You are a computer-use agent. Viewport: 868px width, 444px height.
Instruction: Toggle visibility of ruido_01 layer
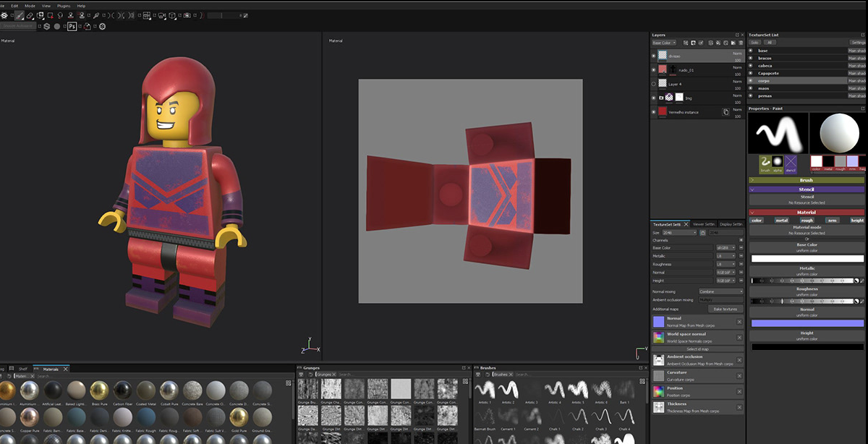654,70
